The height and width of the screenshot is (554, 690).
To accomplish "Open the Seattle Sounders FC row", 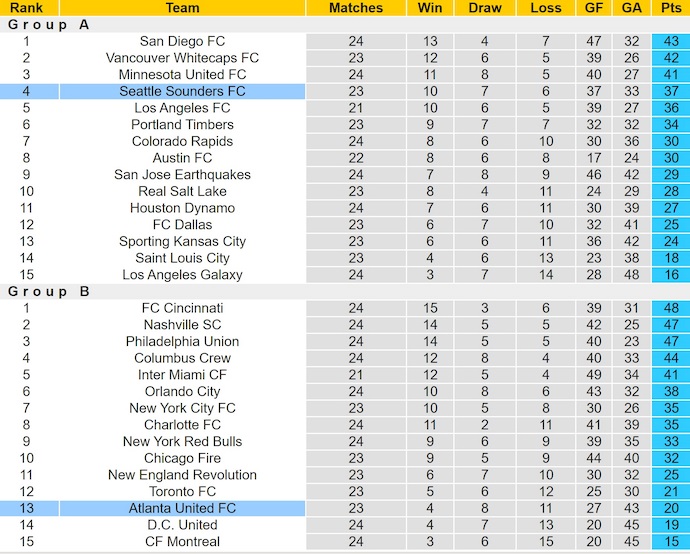I will (x=182, y=91).
